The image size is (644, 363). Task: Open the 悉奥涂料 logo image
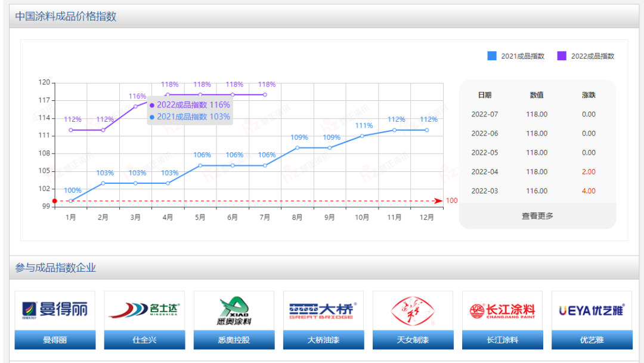pyautogui.click(x=234, y=310)
